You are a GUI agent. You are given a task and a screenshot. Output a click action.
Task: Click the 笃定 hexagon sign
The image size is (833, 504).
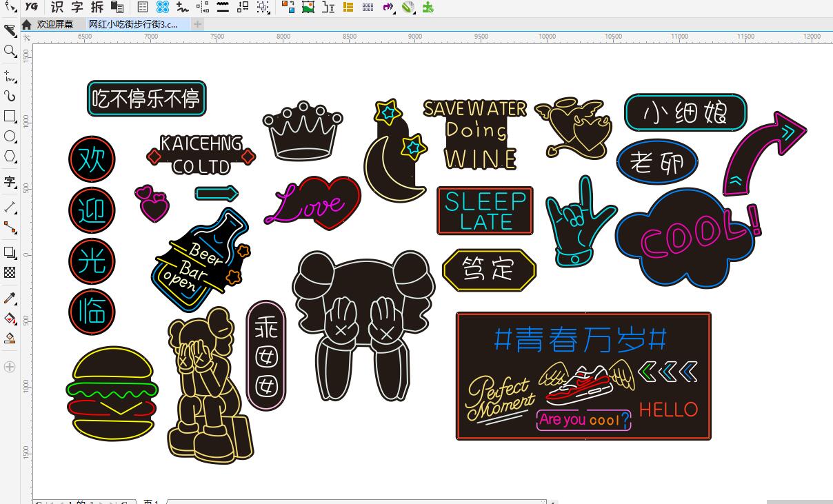coord(489,270)
